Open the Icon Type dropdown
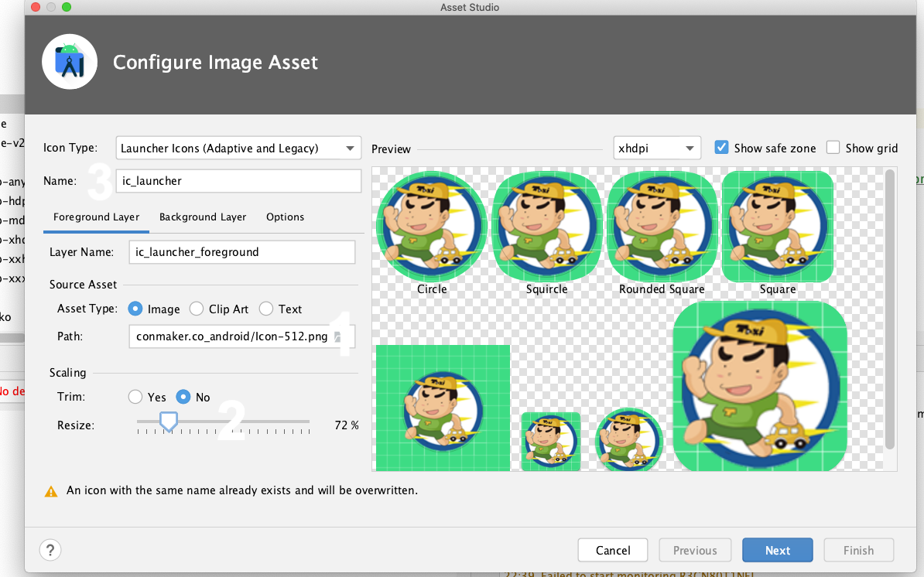 tap(238, 148)
